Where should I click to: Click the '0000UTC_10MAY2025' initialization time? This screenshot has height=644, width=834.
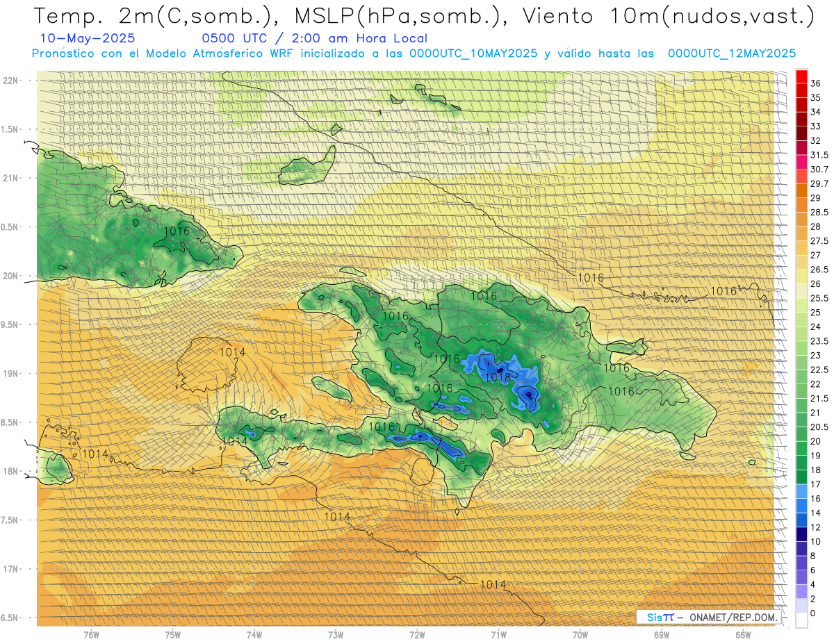473,53
